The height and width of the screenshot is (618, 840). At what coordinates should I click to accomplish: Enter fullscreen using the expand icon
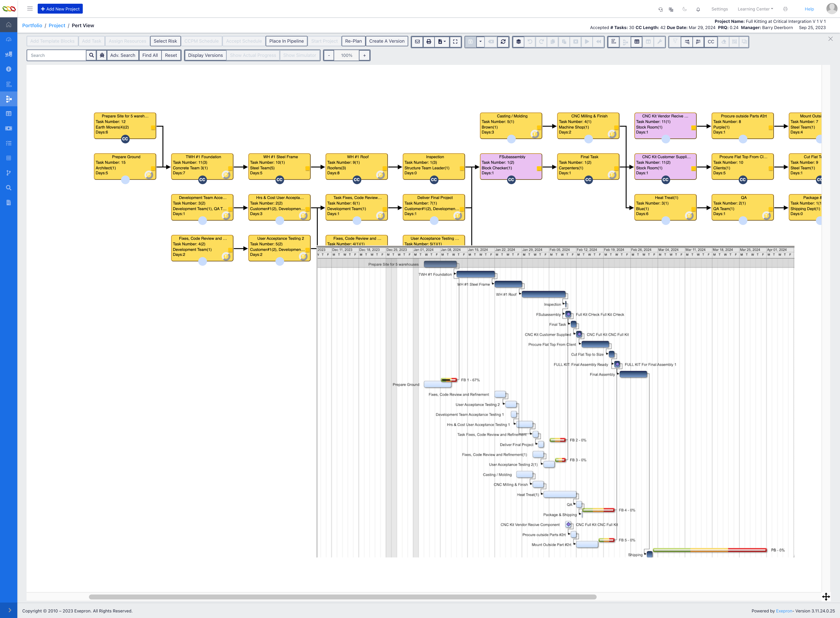455,42
